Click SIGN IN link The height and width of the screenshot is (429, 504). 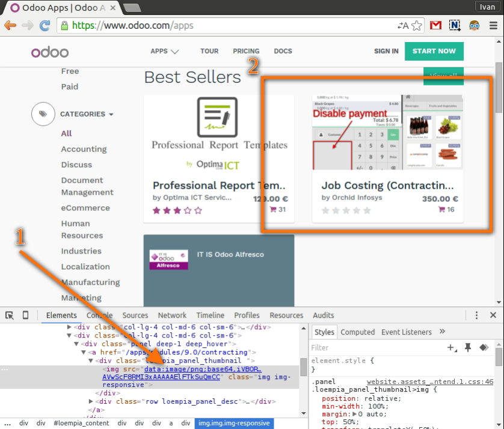point(386,51)
